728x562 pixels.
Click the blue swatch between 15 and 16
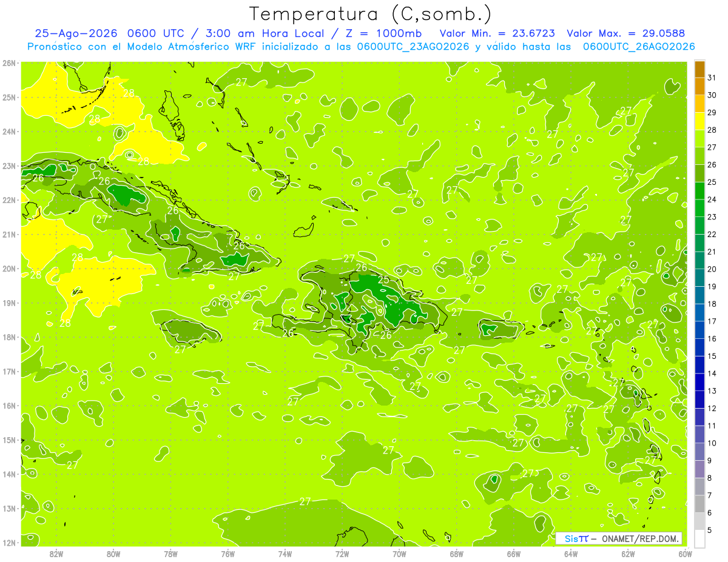[x=699, y=347]
